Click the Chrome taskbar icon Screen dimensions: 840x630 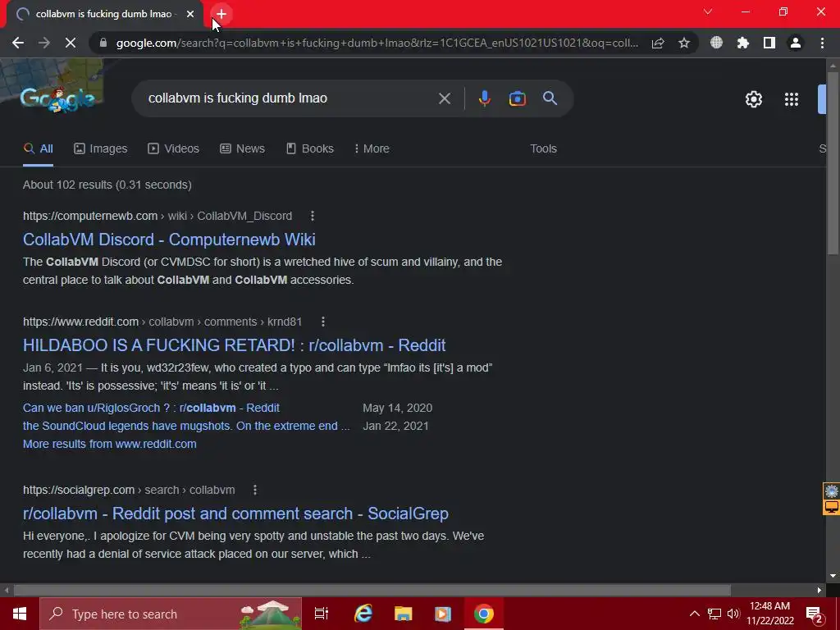483,614
